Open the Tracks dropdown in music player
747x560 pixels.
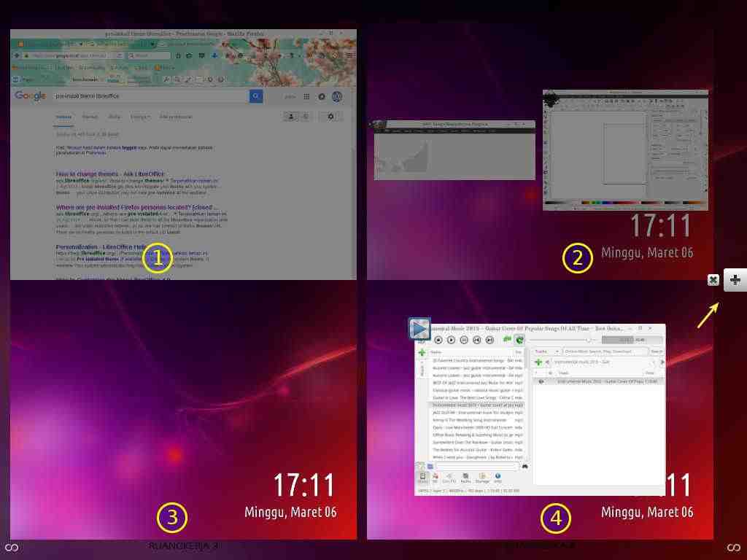tap(546, 351)
